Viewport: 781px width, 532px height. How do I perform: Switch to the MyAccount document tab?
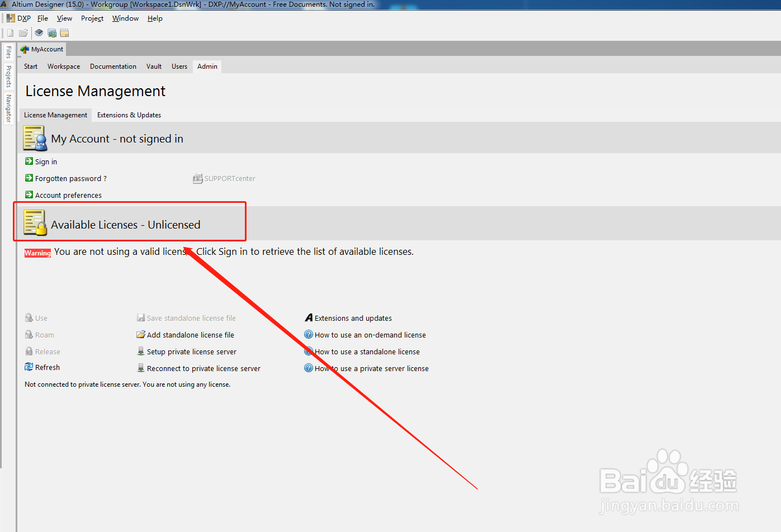(42, 49)
